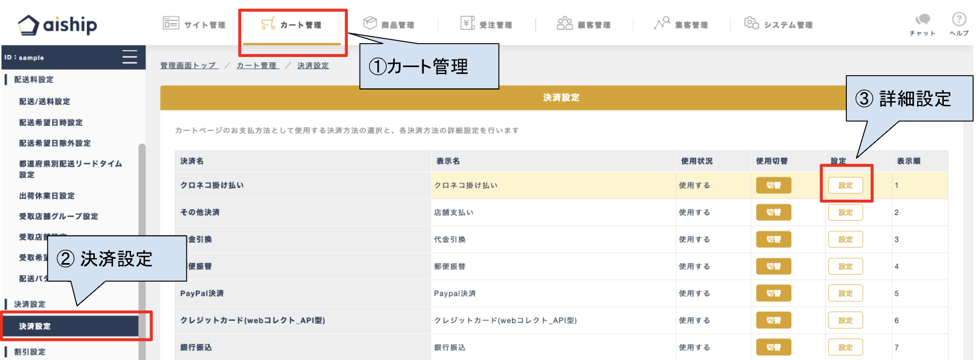980x360 pixels.
Task: Click the cart management cart icon
Action: [x=268, y=24]
